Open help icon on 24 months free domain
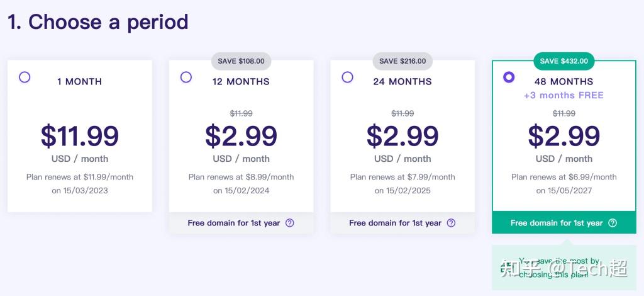This screenshot has width=644, height=296. tap(451, 223)
